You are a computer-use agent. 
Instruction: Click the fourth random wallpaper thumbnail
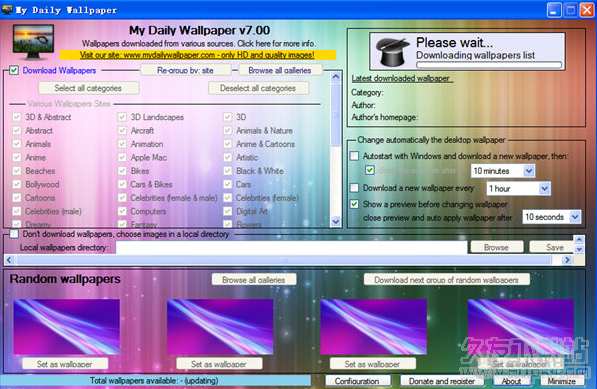coord(520,327)
